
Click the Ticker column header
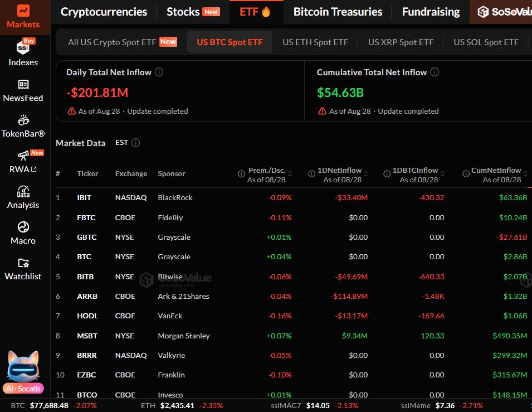pyautogui.click(x=87, y=173)
